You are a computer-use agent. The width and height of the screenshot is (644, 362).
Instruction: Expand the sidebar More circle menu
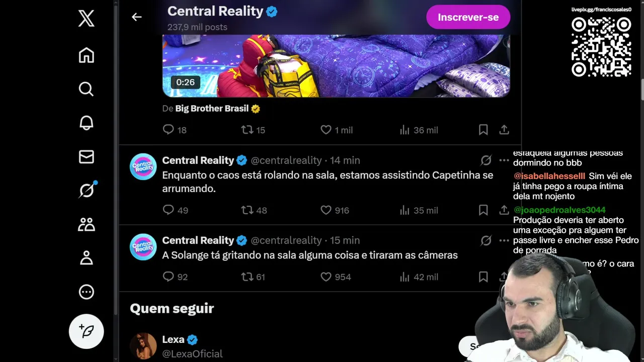pyautogui.click(x=87, y=292)
